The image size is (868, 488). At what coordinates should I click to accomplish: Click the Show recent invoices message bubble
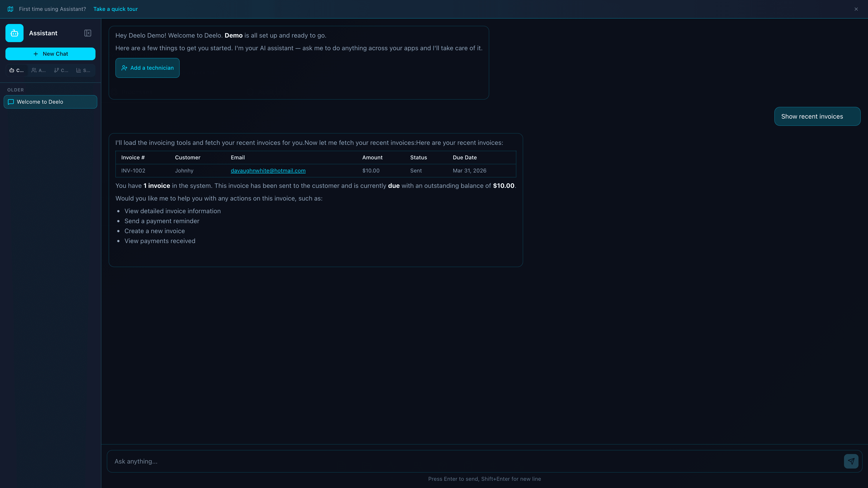pyautogui.click(x=818, y=117)
